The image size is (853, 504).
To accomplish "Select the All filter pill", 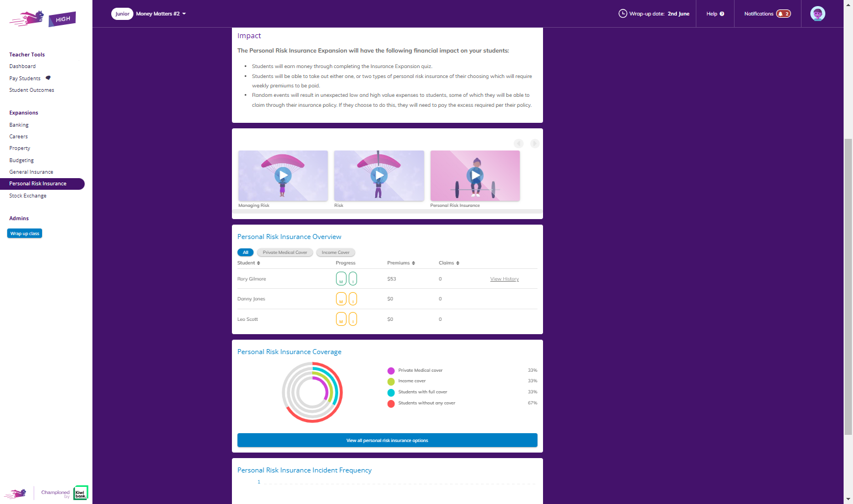I will 245,252.
